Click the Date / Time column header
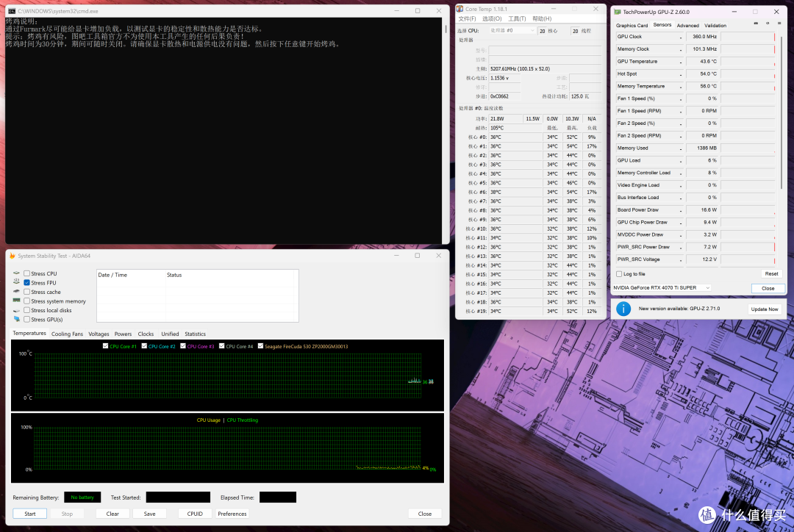Viewport: 794px width, 532px height. [130, 275]
